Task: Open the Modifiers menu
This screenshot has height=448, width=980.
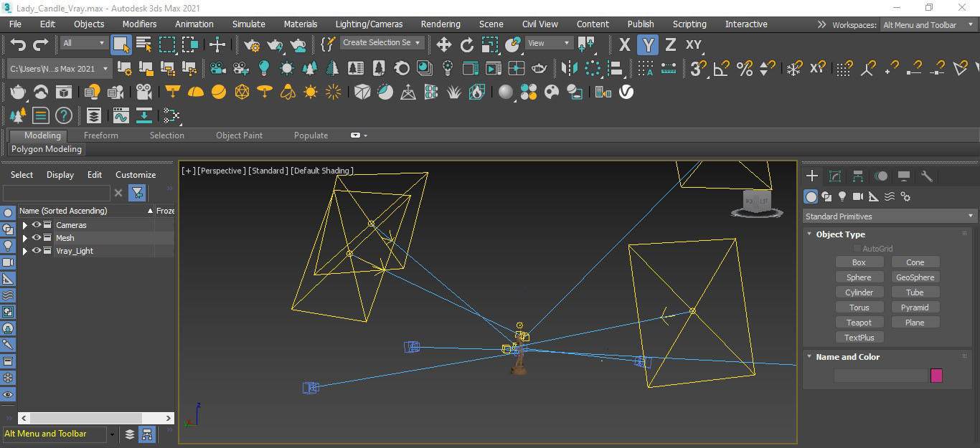Action: coord(139,24)
